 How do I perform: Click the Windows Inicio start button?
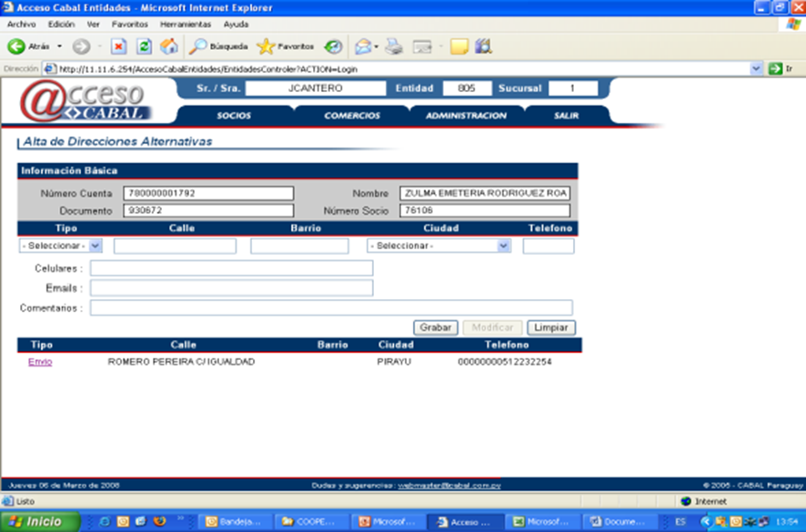(36, 522)
